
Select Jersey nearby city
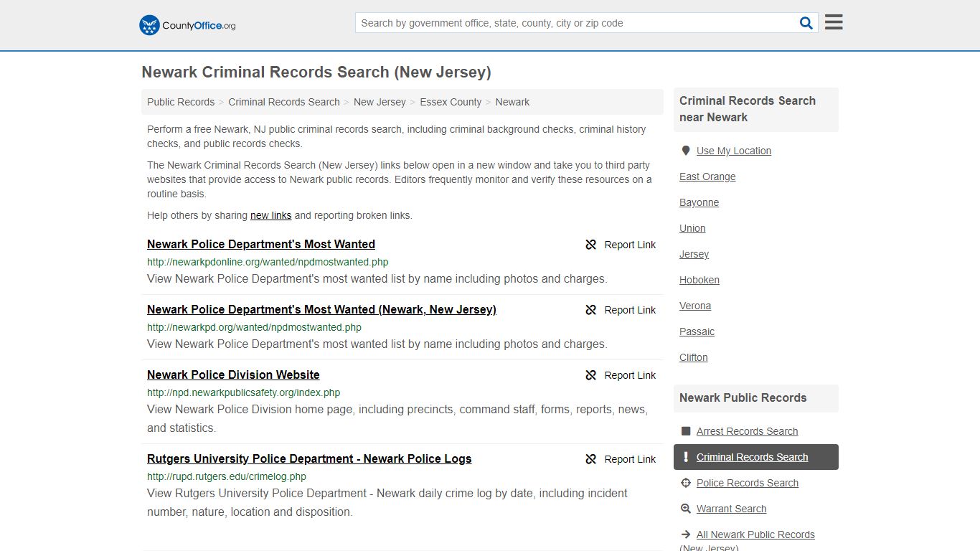point(694,254)
